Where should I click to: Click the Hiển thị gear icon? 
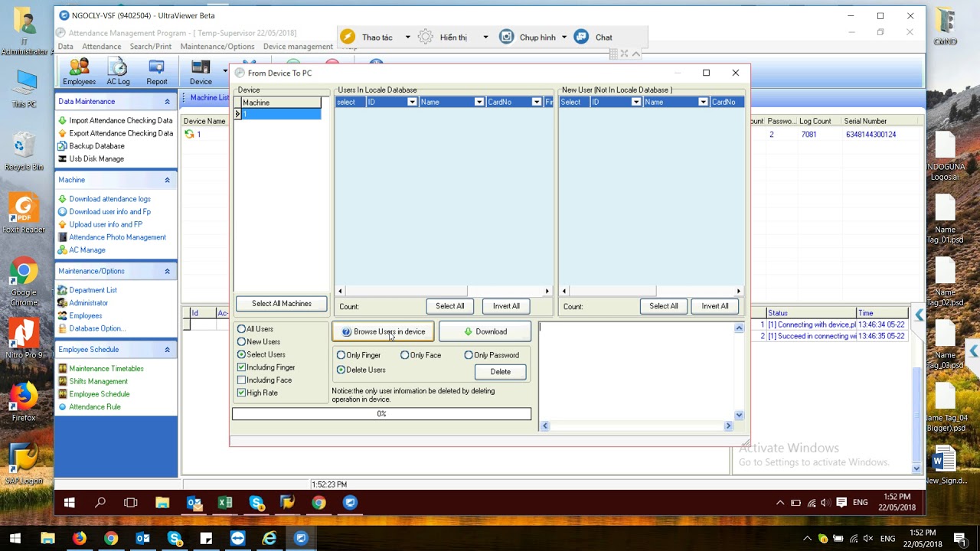tap(426, 37)
